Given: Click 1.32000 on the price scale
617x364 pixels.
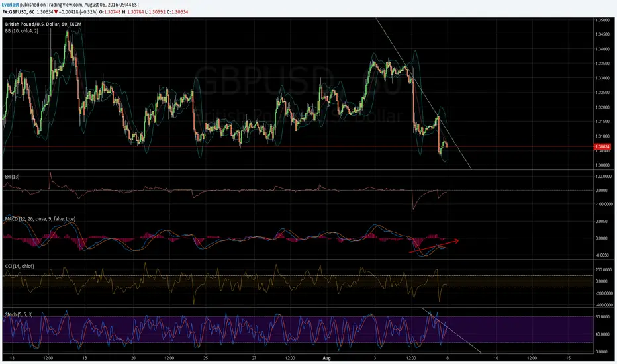Looking at the screenshot, I should point(603,107).
